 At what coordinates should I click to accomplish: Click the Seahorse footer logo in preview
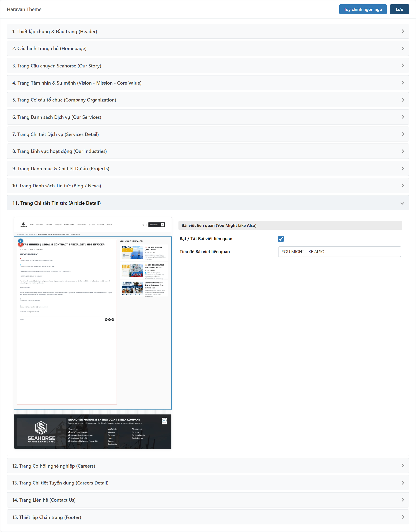41,432
